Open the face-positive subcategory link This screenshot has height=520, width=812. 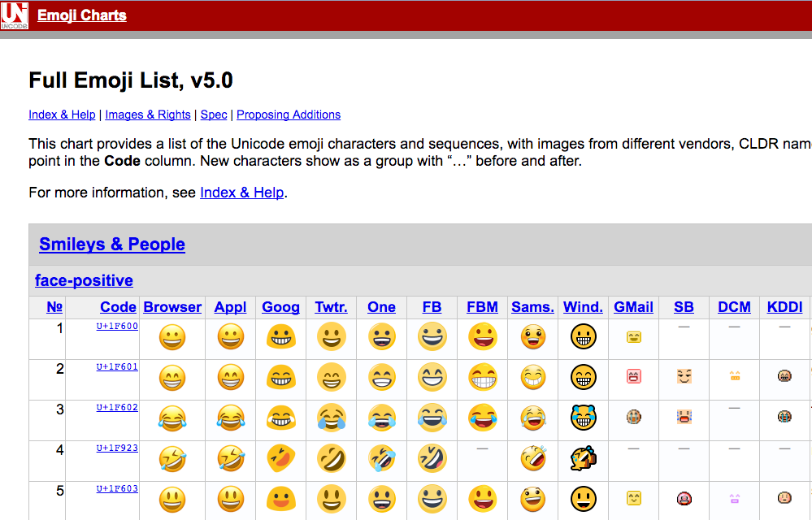click(x=84, y=280)
